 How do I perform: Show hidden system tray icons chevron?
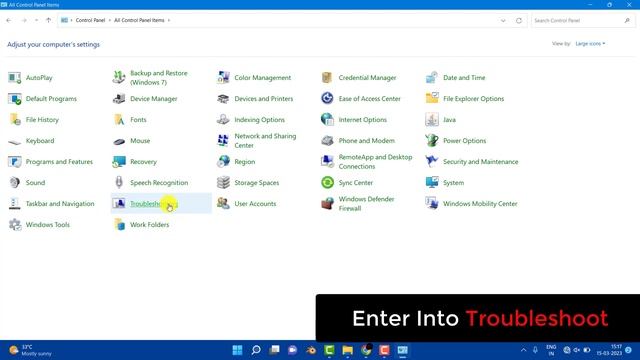pyautogui.click(x=523, y=350)
